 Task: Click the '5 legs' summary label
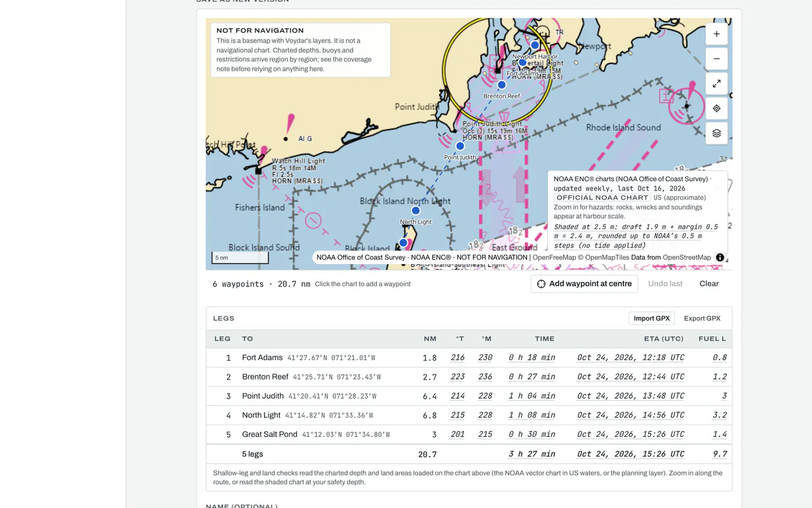pos(252,454)
